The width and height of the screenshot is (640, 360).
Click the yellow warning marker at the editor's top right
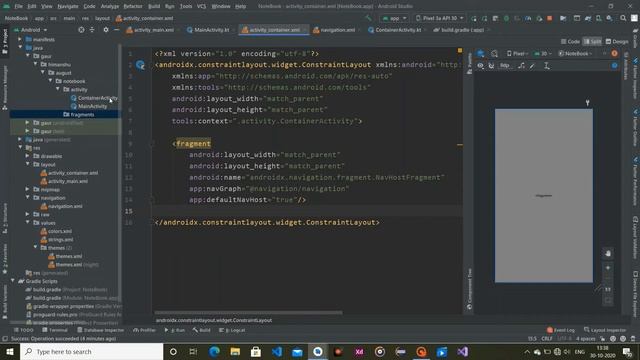coord(460,51)
